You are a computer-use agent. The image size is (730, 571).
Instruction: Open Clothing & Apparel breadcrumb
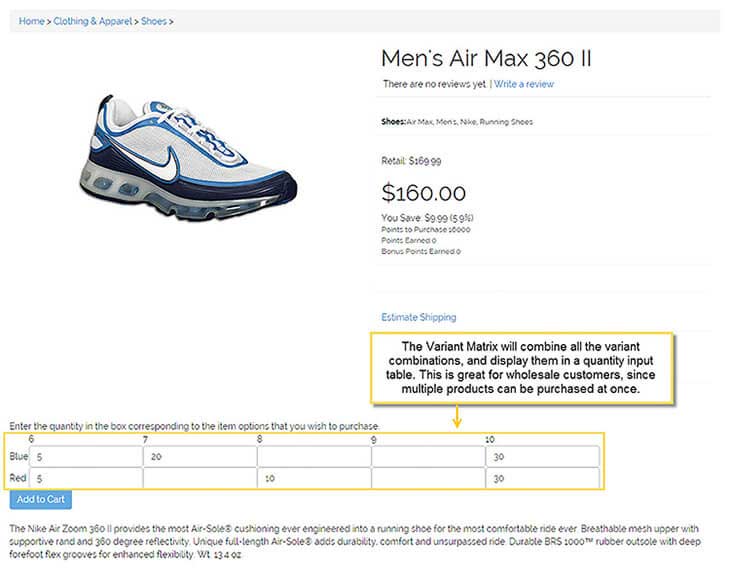click(x=92, y=20)
